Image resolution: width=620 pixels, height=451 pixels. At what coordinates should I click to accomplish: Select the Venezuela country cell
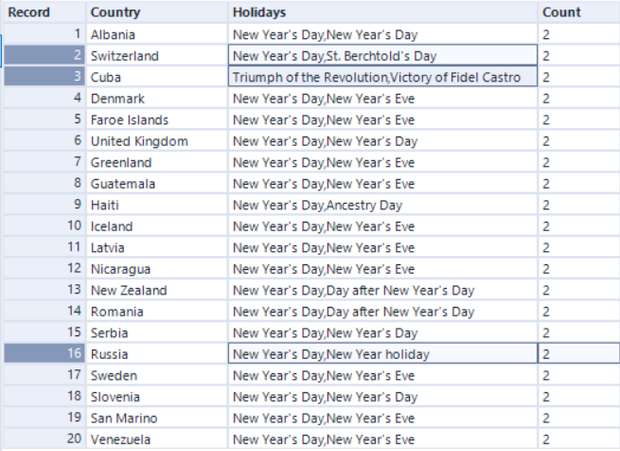coord(155,439)
